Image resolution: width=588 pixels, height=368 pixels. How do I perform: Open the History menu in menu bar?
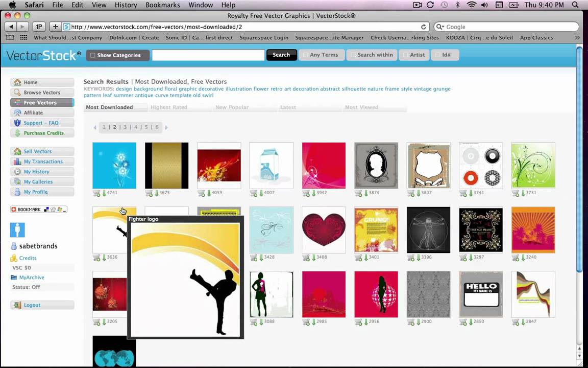pyautogui.click(x=126, y=5)
